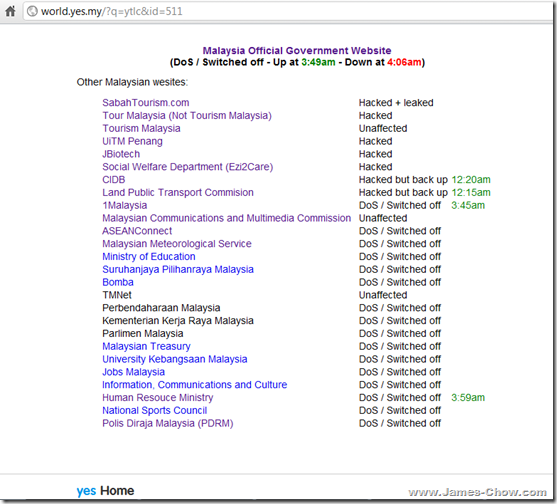Open University Kebangsaan Malaysia link

tap(175, 359)
